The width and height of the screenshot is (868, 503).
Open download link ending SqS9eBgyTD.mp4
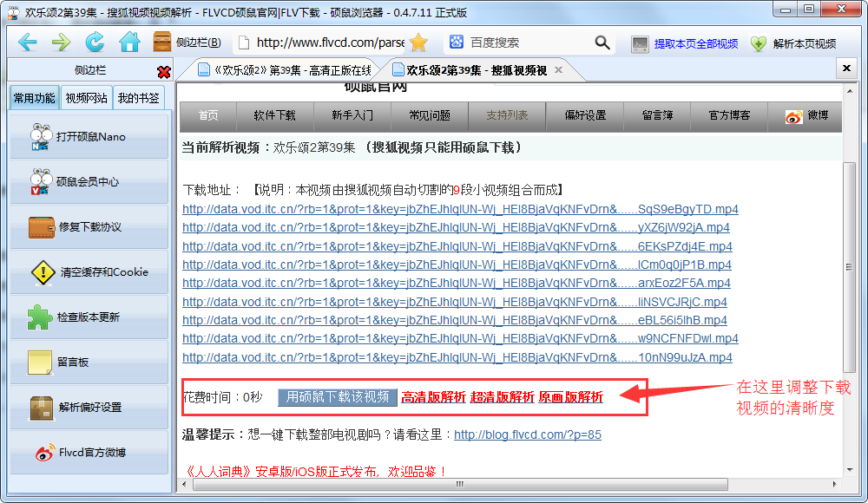(x=460, y=209)
